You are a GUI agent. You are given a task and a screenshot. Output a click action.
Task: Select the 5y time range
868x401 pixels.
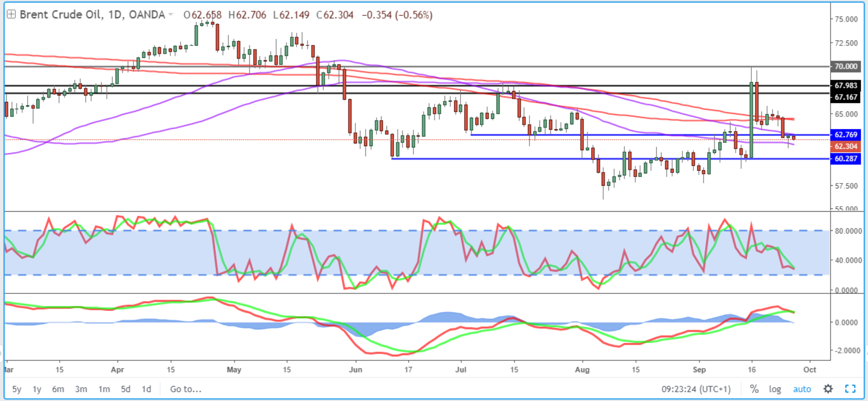pyautogui.click(x=17, y=389)
